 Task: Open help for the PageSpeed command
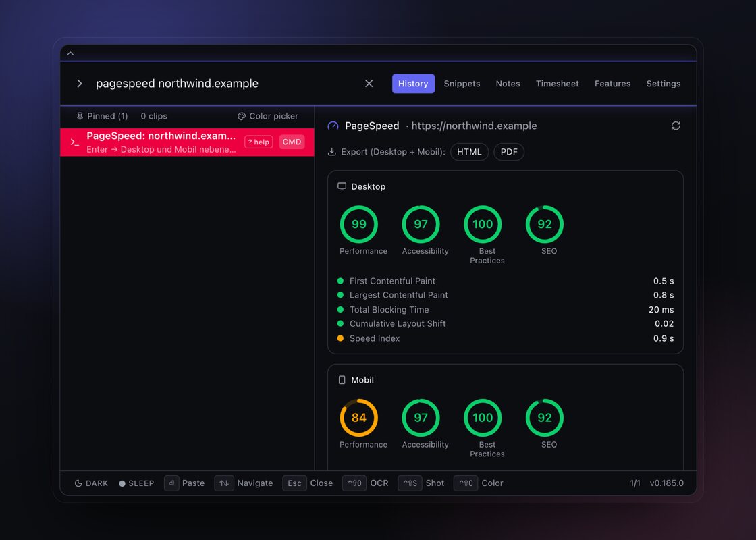point(259,142)
